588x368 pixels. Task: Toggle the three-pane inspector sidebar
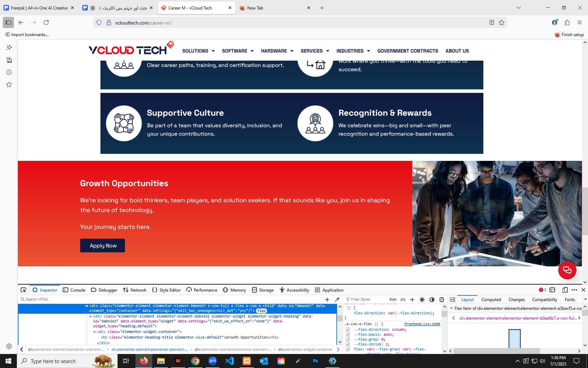pos(452,300)
